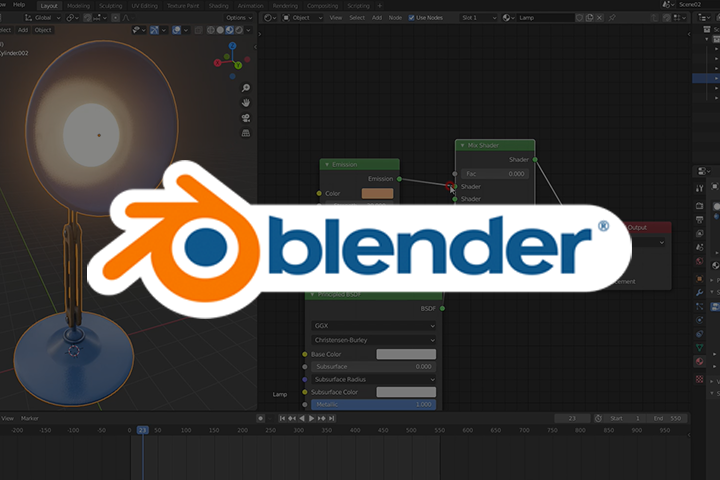Open the gizmo options dropdown arrow
The height and width of the screenshot is (480, 720).
(x=164, y=30)
